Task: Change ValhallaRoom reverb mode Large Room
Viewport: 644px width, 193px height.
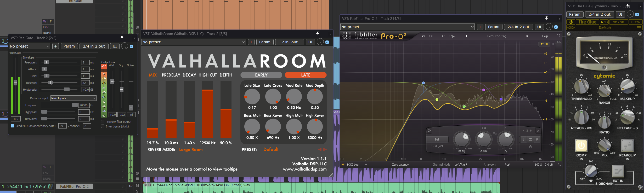Action: (x=191, y=150)
